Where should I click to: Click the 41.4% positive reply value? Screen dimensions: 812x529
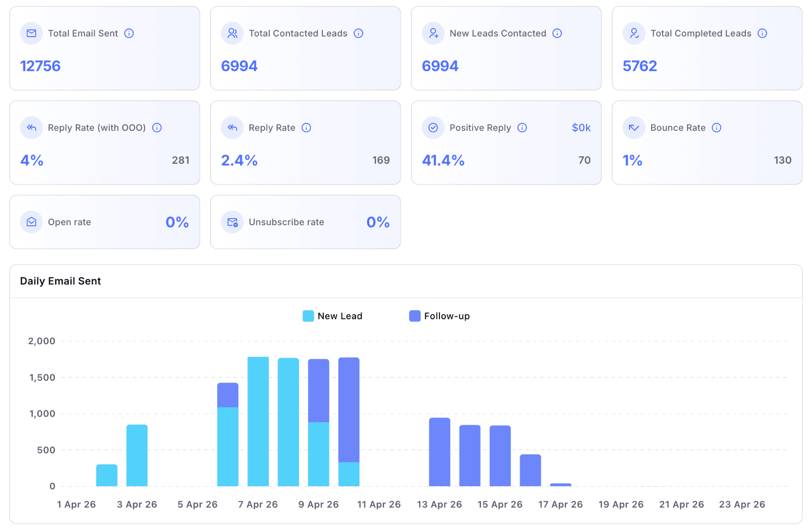point(443,160)
